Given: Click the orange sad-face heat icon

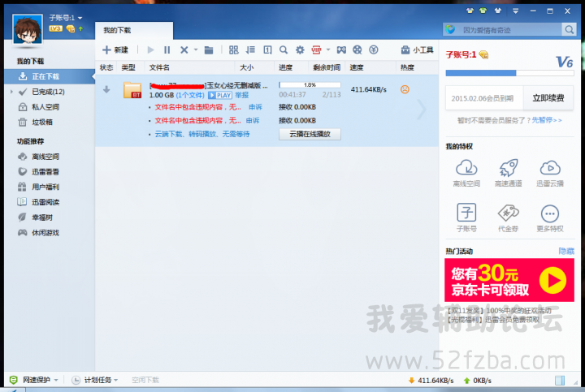Looking at the screenshot, I should click(x=405, y=89).
